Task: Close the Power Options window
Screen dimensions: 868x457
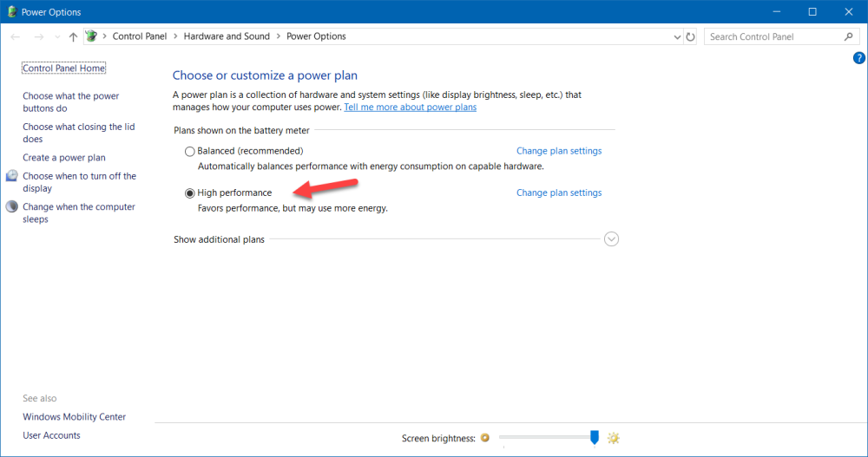Action: coord(849,11)
